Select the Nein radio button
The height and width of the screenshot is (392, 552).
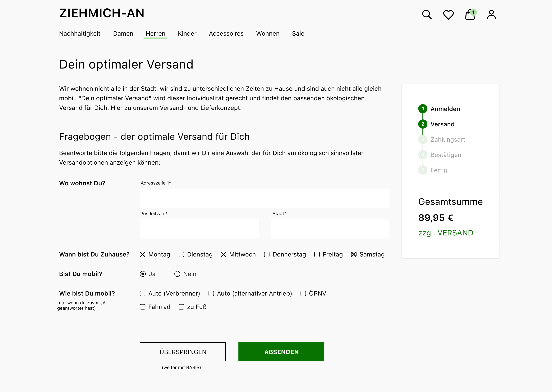point(177,274)
